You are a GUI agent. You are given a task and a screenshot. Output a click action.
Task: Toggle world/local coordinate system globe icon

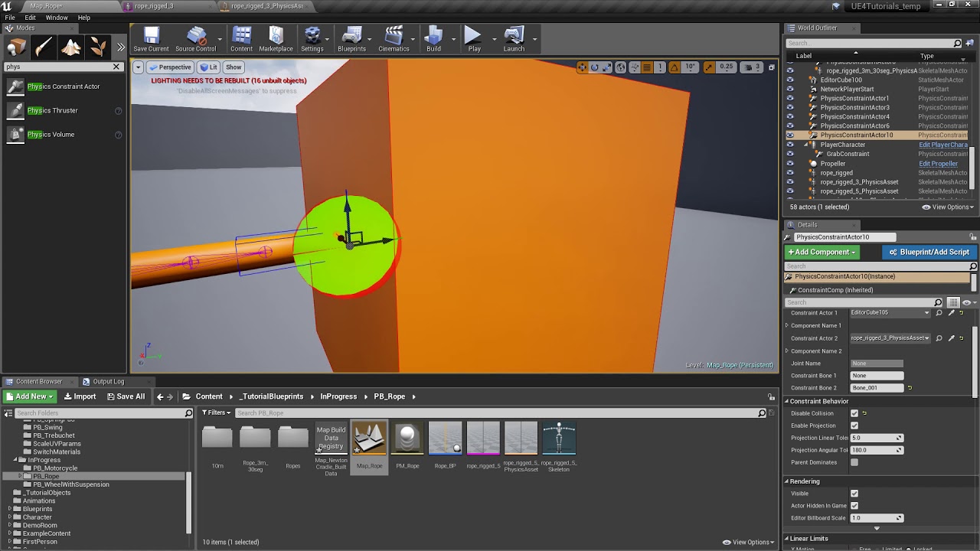[x=621, y=67]
